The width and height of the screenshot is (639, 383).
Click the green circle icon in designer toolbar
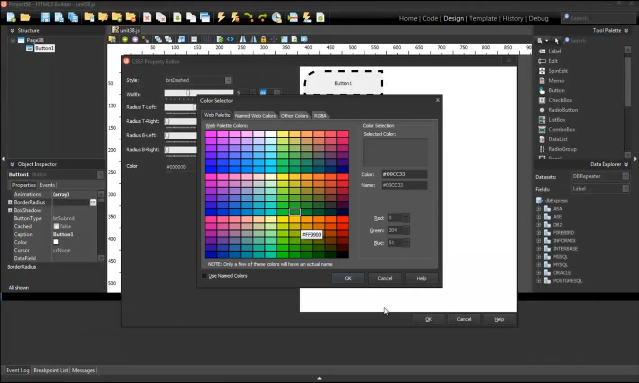pos(125,39)
